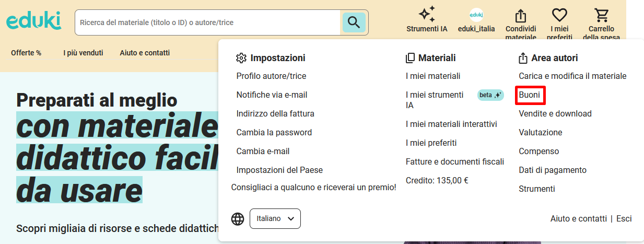Image resolution: width=644 pixels, height=244 pixels.
Task: Select Cambia la password
Action: point(274,133)
